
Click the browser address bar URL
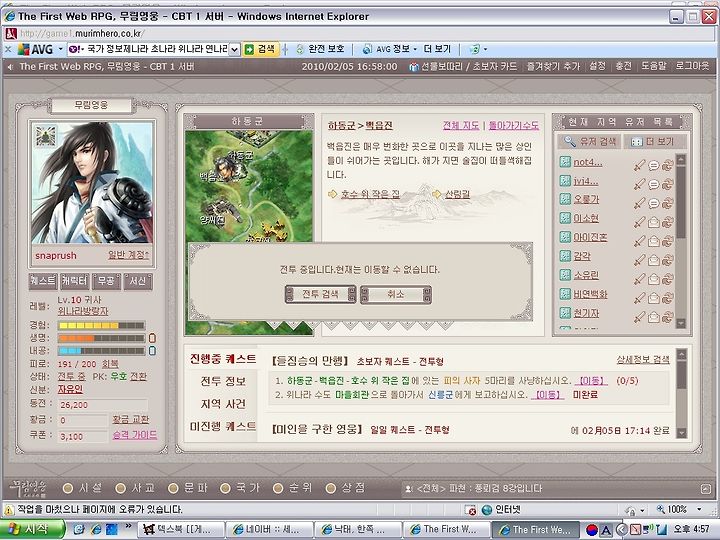(83, 34)
